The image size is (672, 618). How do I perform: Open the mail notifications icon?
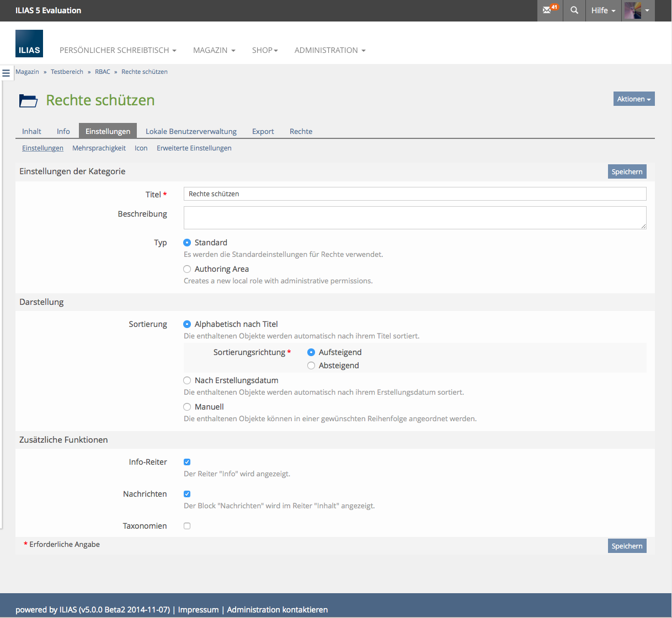[x=550, y=10]
